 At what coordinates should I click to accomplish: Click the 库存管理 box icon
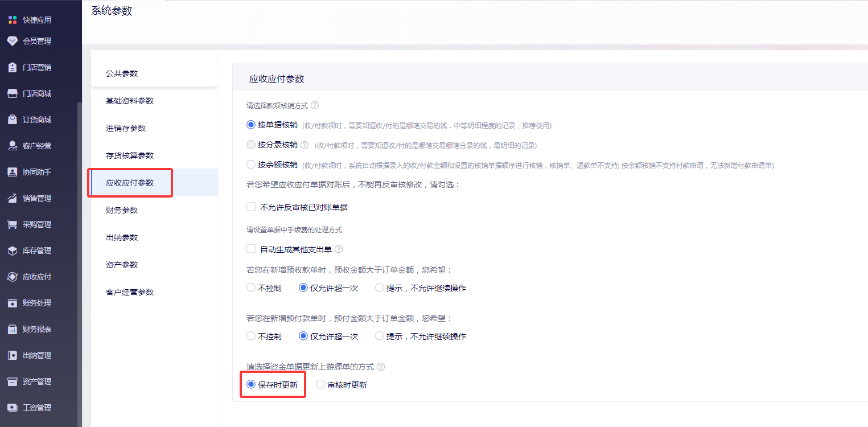point(13,251)
